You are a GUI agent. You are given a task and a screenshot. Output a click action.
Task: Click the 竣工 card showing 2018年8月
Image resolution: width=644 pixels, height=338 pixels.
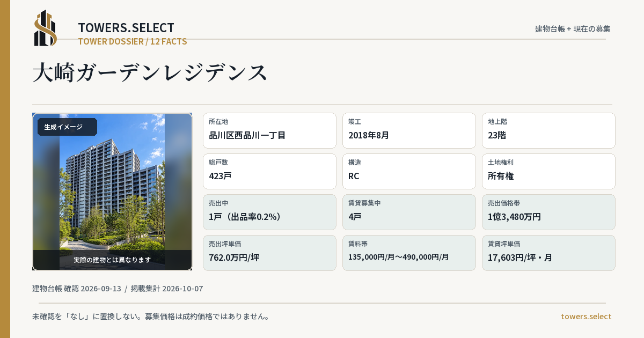click(409, 130)
